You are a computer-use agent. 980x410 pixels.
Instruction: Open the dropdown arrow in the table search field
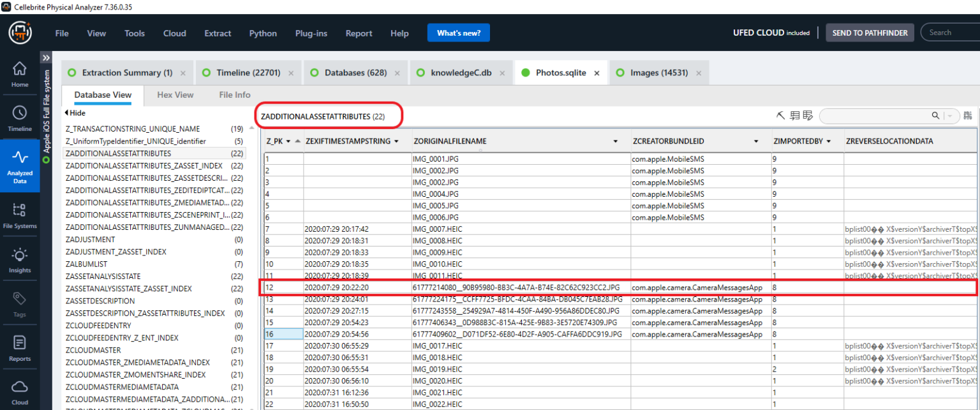point(950,116)
